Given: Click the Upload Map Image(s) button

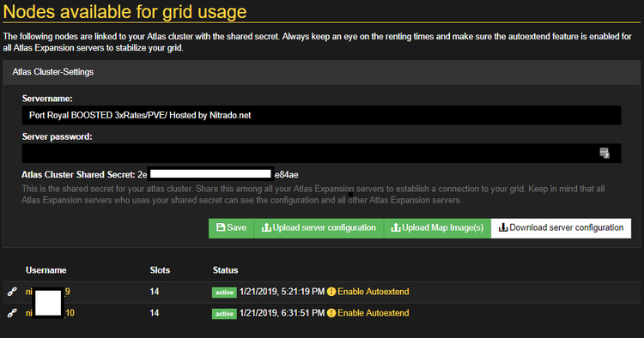Looking at the screenshot, I should tap(437, 228).
